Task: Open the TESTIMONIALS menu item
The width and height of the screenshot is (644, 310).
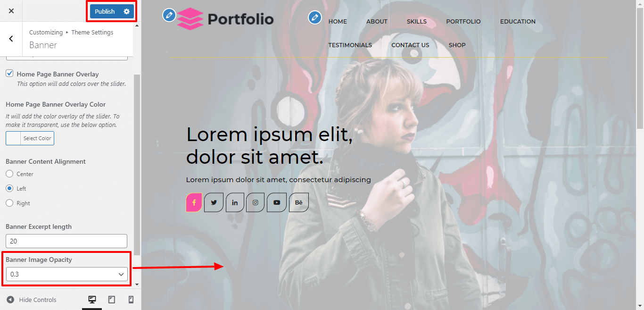Action: [x=350, y=45]
